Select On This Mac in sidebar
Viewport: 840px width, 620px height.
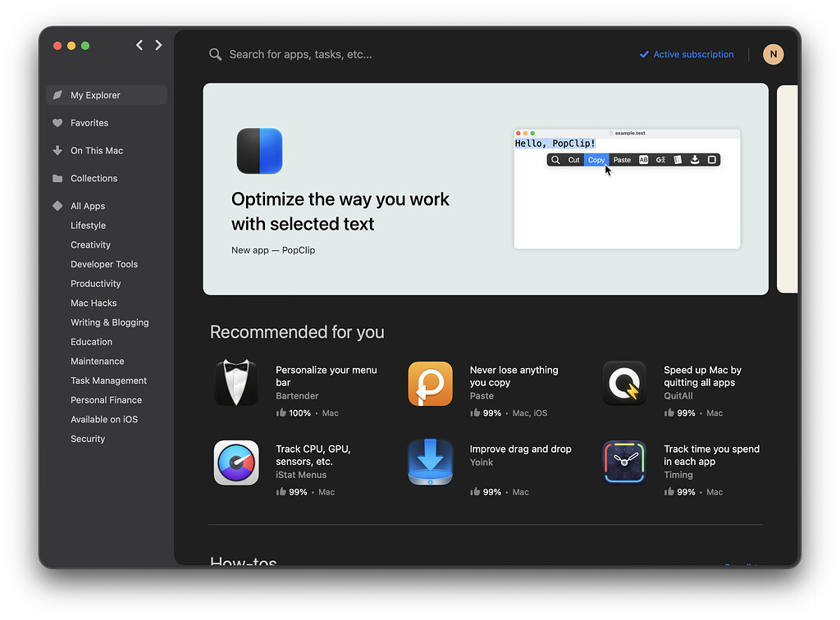(x=97, y=151)
